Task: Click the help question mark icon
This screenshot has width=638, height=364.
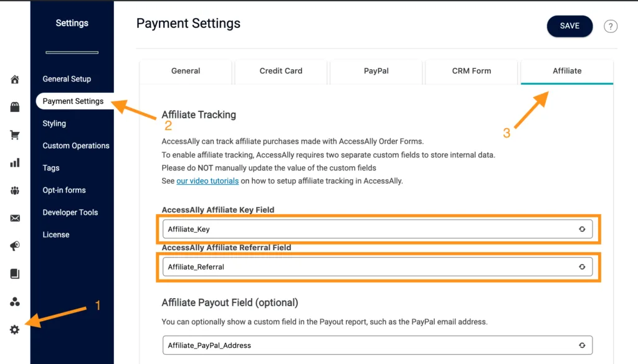Action: coord(610,26)
